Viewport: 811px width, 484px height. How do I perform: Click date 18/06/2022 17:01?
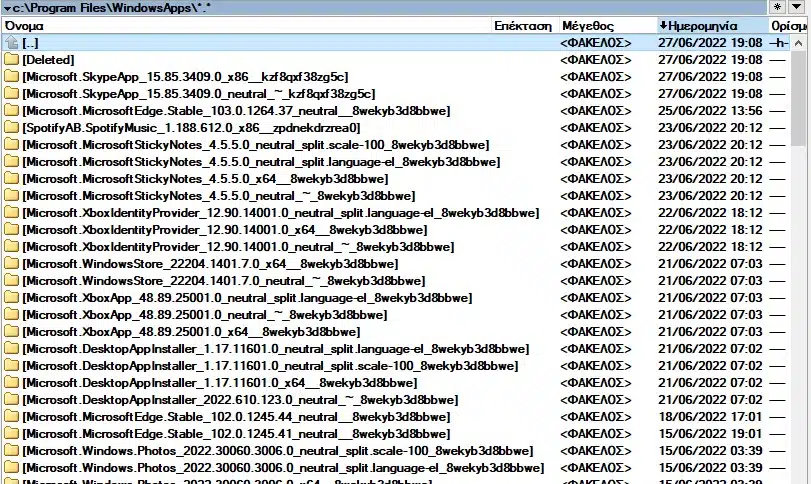tap(710, 417)
